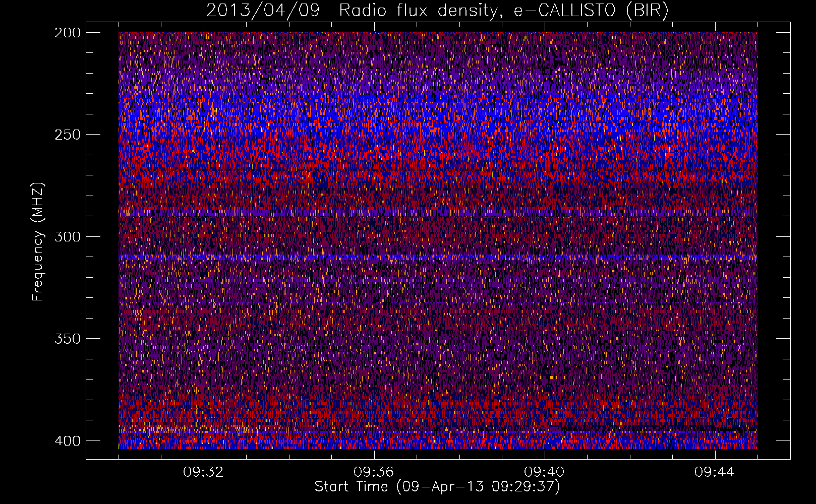Click the 400 frequency tick label

click(x=67, y=441)
